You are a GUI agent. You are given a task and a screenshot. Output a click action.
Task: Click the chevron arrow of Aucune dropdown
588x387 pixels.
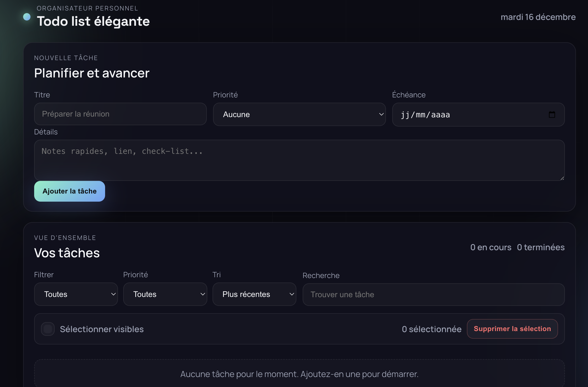[381, 114]
